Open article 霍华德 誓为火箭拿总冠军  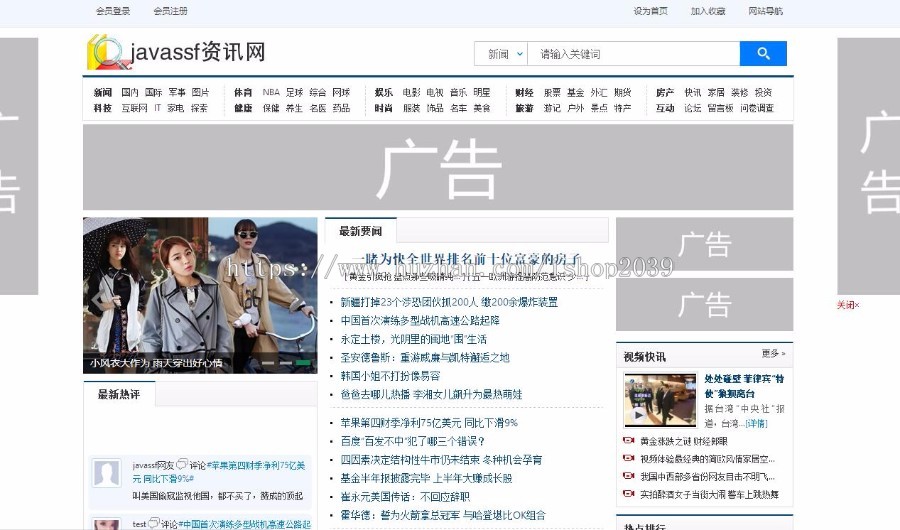tap(443, 514)
